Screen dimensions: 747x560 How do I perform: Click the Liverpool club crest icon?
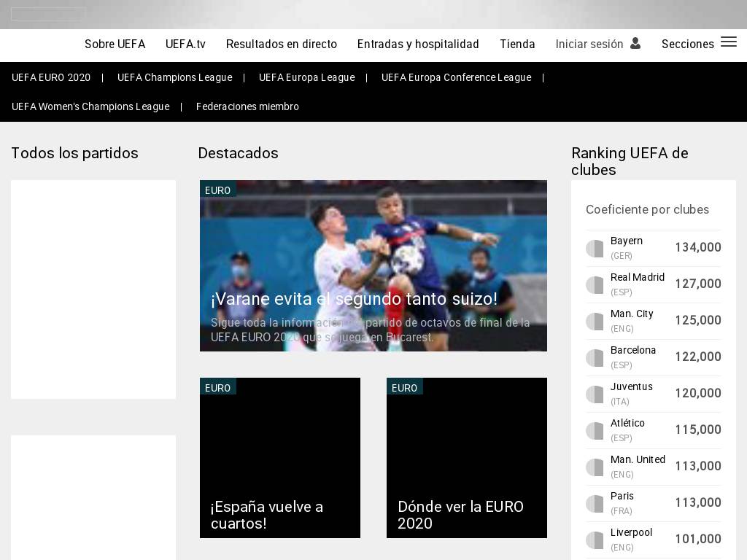595,540
